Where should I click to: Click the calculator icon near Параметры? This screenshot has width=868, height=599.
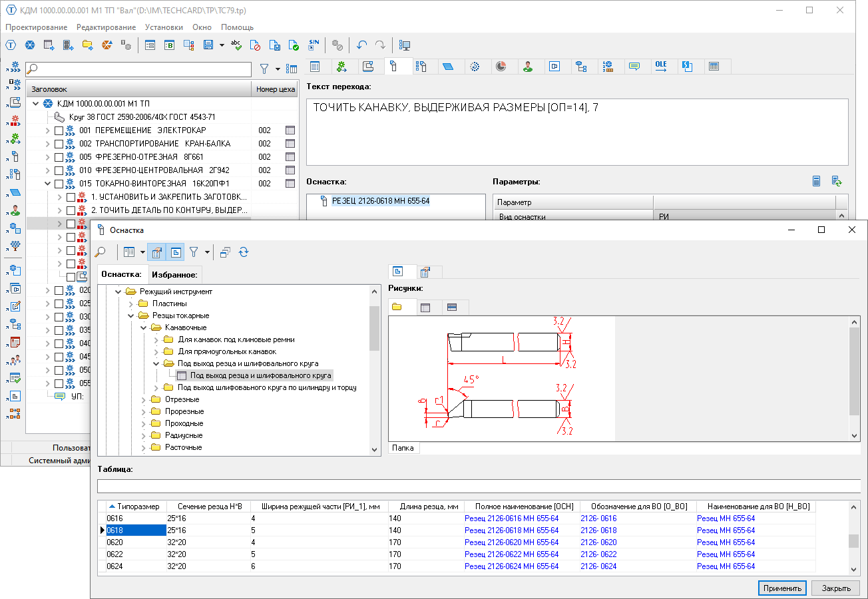pyautogui.click(x=817, y=181)
